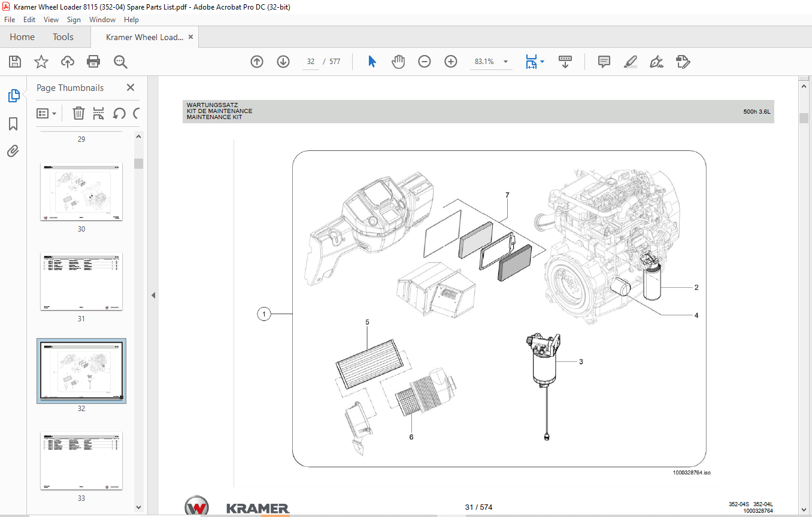This screenshot has height=517, width=812.
Task: Click document scrollbar up arrow
Action: pyautogui.click(x=804, y=86)
